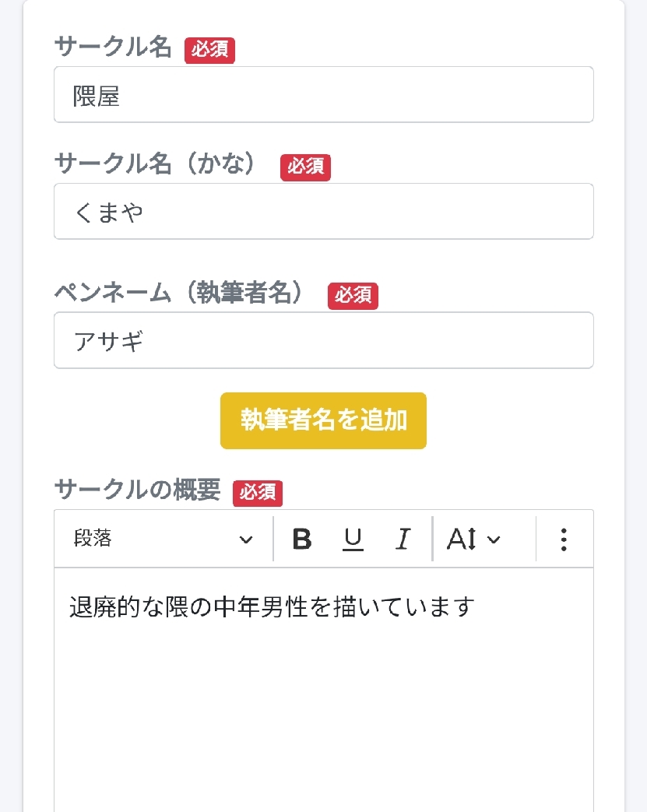Click the 退廃的な隈の中年男性 text line in the editor
Screen dimensions: 647x812
(272, 606)
